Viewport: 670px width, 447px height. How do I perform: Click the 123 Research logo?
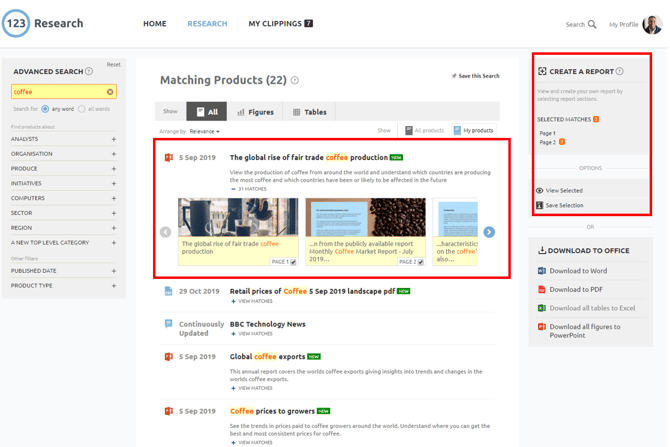pyautogui.click(x=16, y=23)
